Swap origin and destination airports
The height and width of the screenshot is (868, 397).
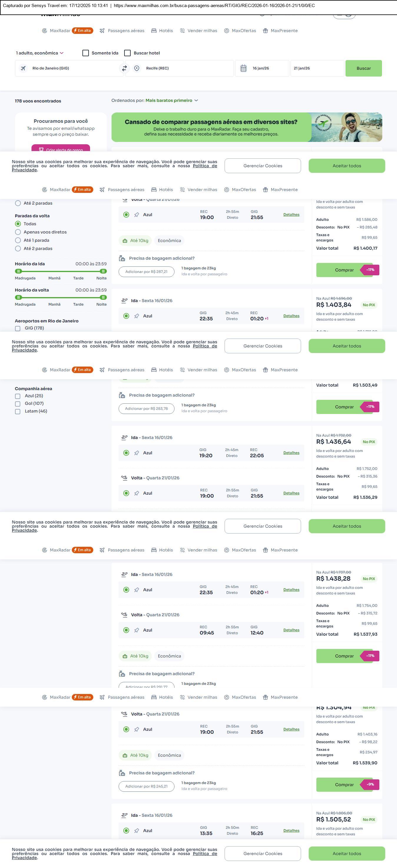[124, 68]
